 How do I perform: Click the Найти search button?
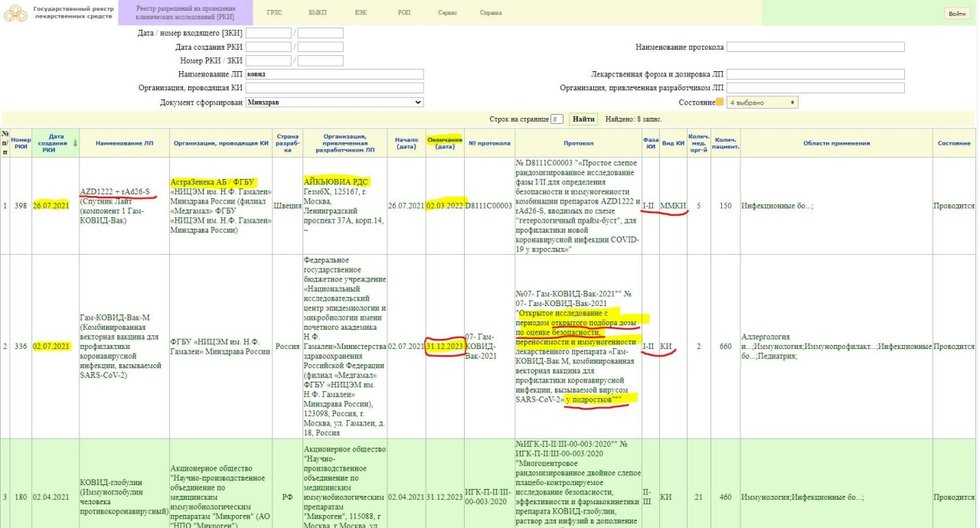coord(583,119)
